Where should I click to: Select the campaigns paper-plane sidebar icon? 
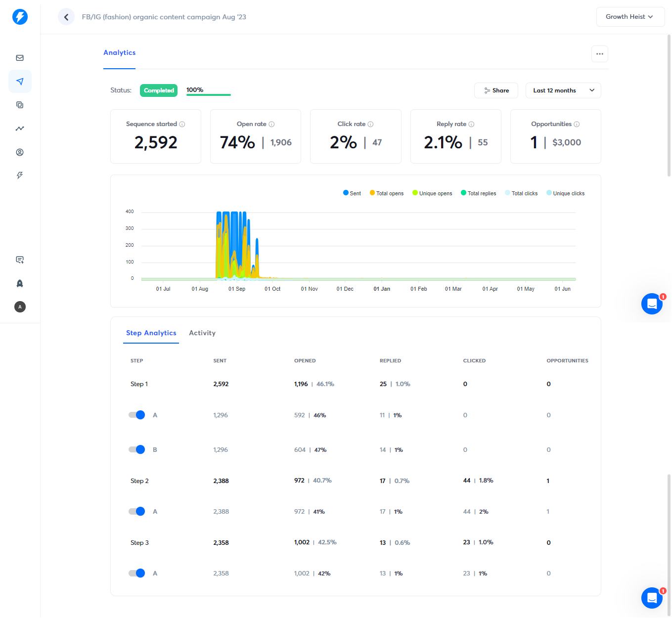pyautogui.click(x=20, y=81)
